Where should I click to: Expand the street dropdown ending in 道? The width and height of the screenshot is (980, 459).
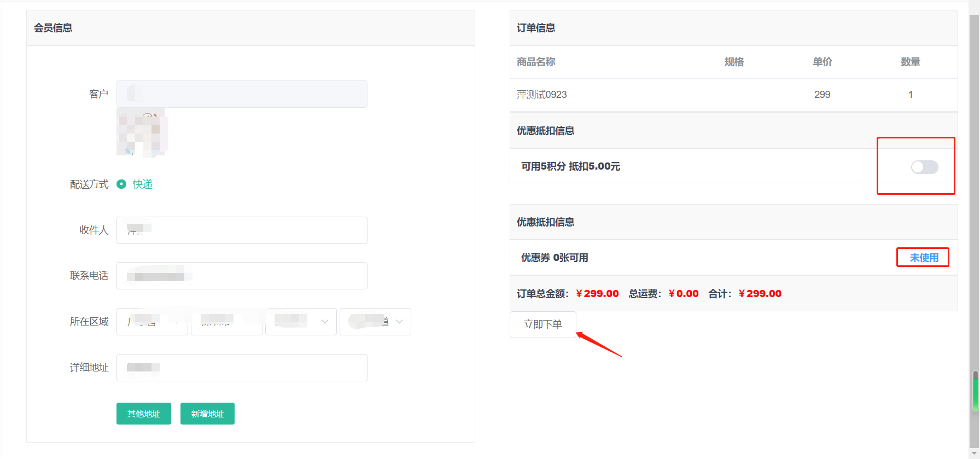375,322
